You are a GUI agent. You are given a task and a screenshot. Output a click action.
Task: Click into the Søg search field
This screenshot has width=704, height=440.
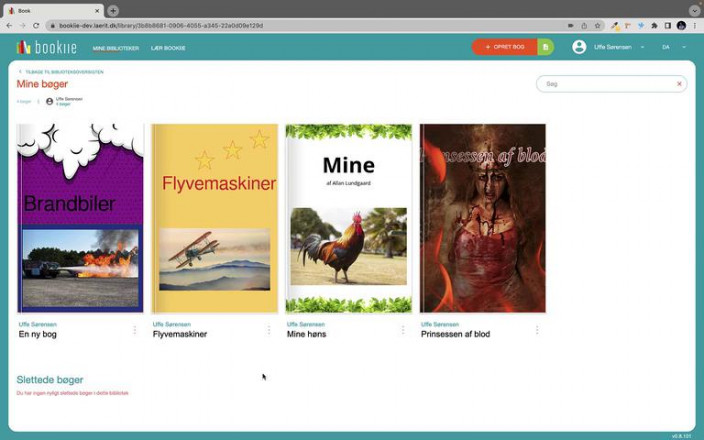[605, 84]
